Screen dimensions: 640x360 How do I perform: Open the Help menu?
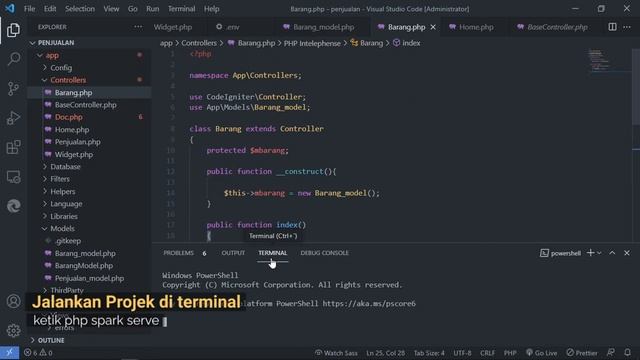tap(211, 9)
